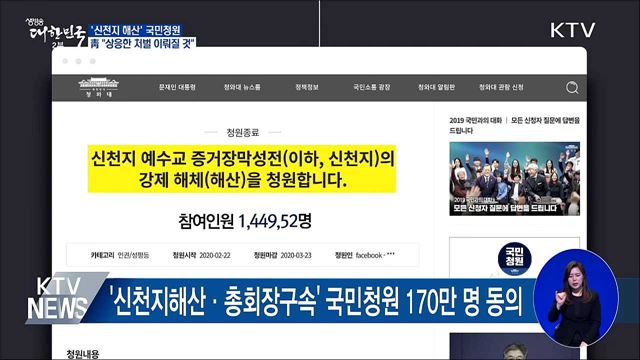Image resolution: width=640 pixels, height=360 pixels.
Task: Open the 국민과의 대화 group photo thumbnail
Action: [x=514, y=178]
